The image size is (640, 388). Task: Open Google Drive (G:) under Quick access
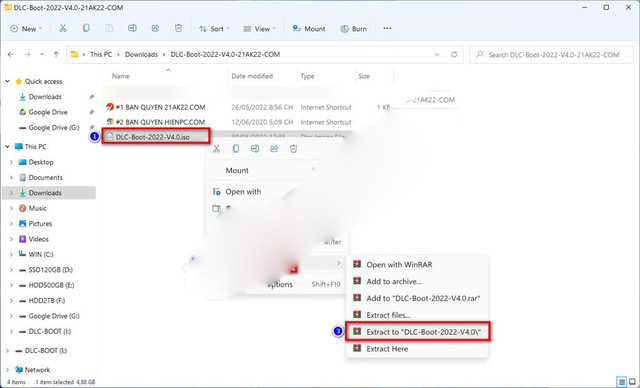(53, 127)
